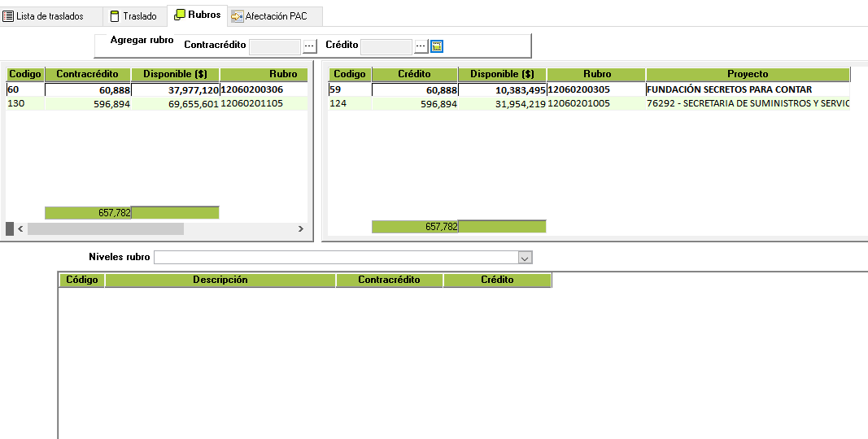
Task: Click the Contracrédito input field
Action: [275, 47]
